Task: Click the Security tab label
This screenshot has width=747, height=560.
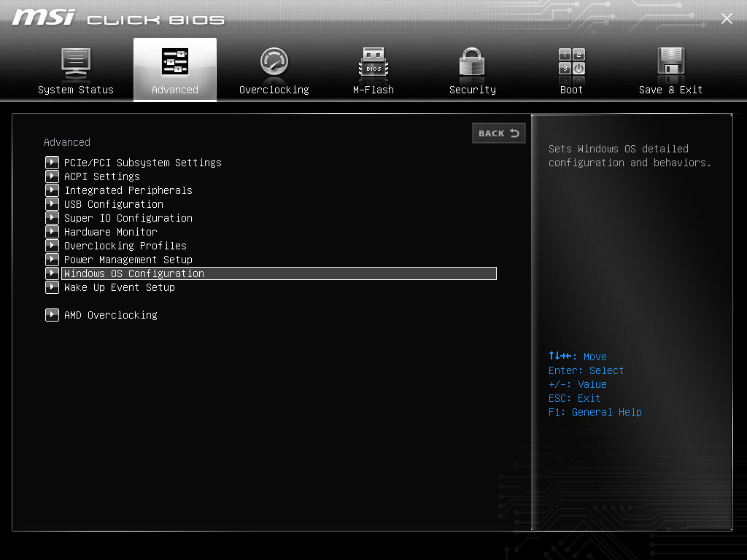Action: [x=473, y=90]
